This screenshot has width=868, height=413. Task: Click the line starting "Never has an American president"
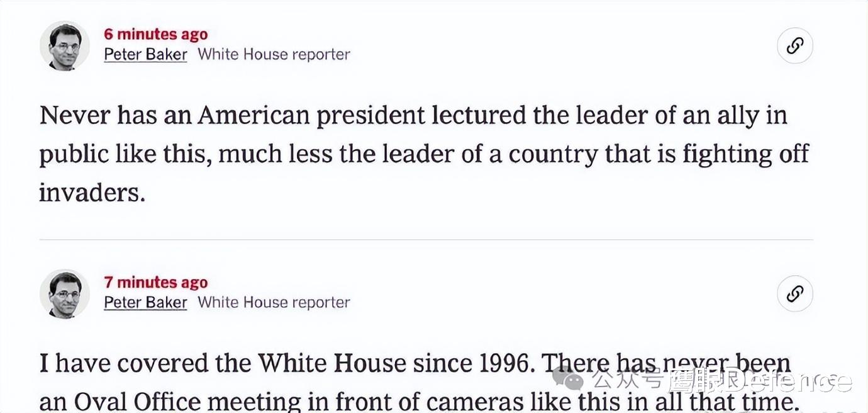(413, 116)
